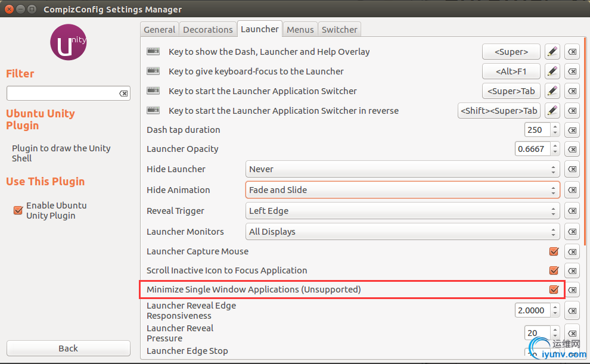Edit the Dash key binding with pencil icon
The width and height of the screenshot is (590, 364).
pyautogui.click(x=552, y=51)
